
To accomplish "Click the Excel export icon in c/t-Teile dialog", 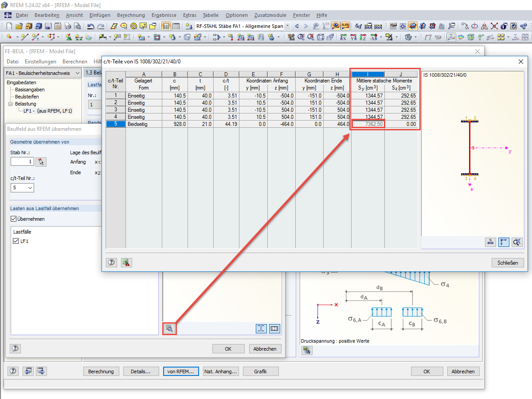I will click(126, 262).
